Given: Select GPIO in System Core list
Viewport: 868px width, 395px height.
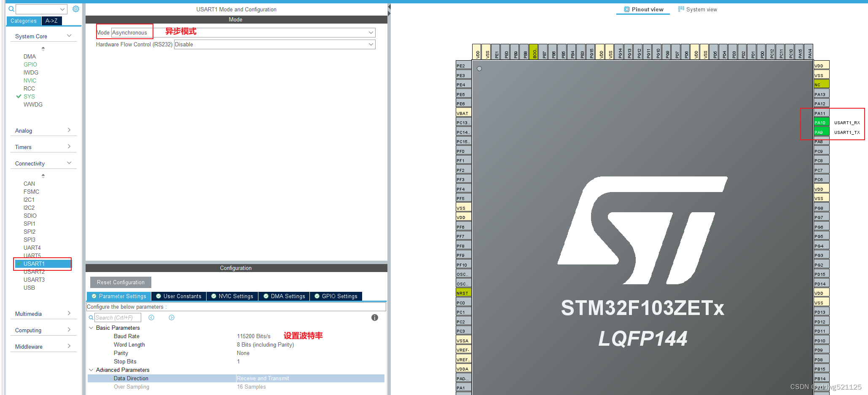Looking at the screenshot, I should [x=30, y=64].
